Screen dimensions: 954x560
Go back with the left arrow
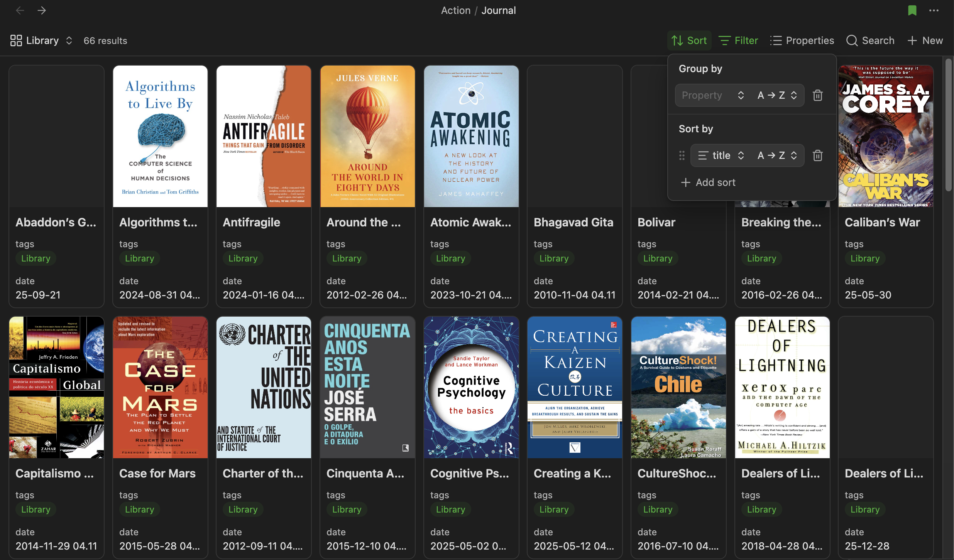pos(20,10)
